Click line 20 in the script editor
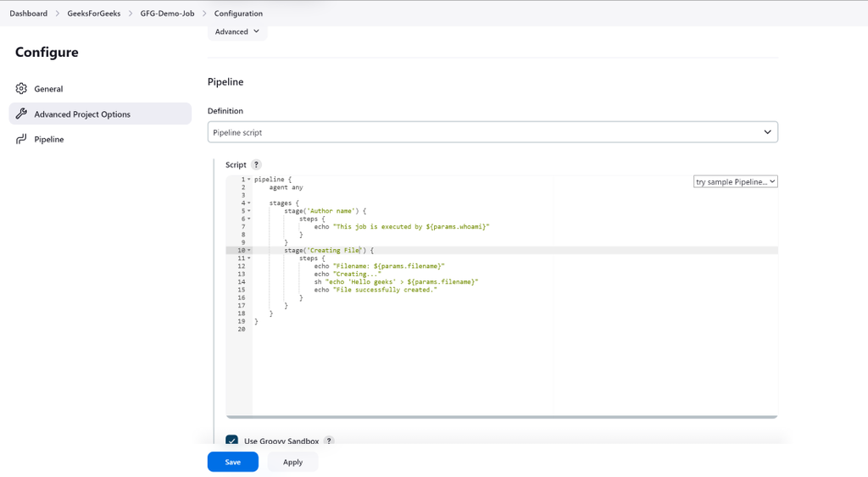Screen dimensions: 868x477 (339, 330)
